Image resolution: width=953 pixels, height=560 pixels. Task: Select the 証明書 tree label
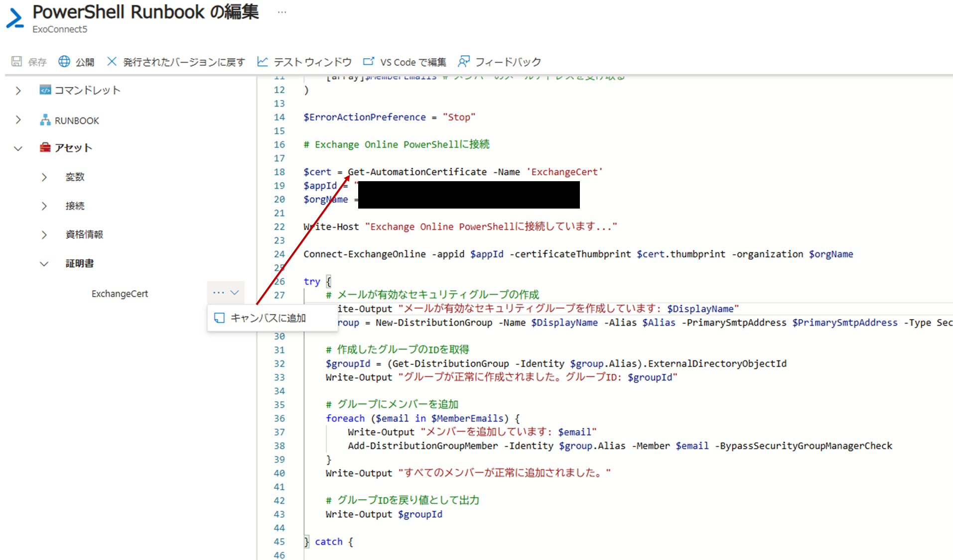(80, 263)
